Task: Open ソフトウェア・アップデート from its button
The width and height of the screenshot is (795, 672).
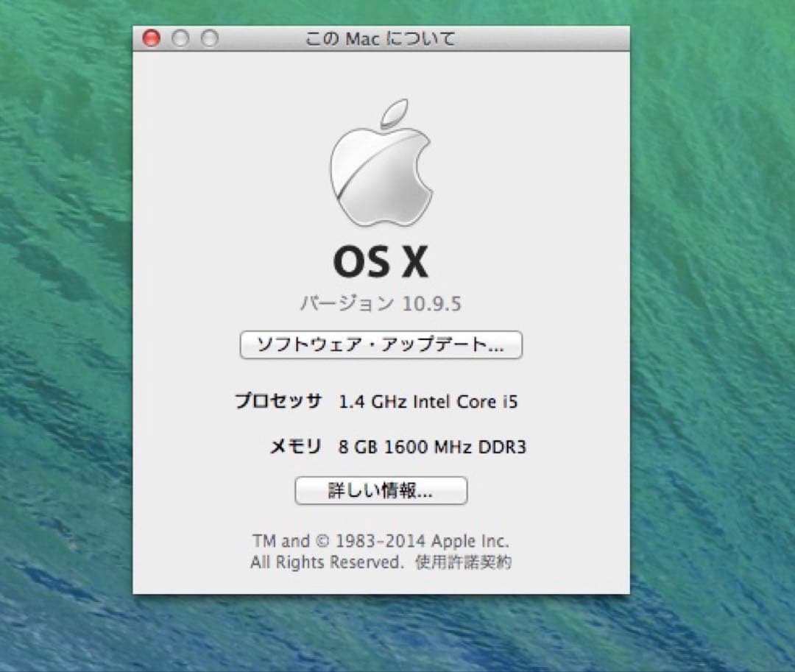Action: [x=380, y=345]
